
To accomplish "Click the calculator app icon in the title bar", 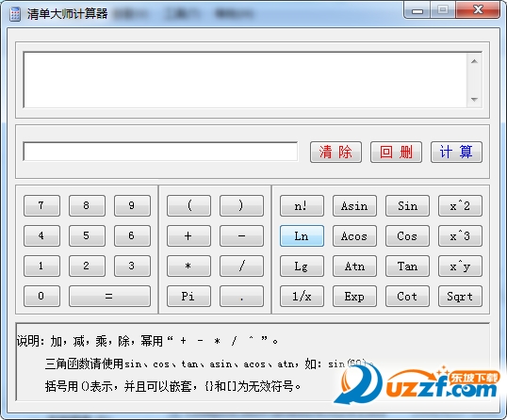I will tap(15, 14).
